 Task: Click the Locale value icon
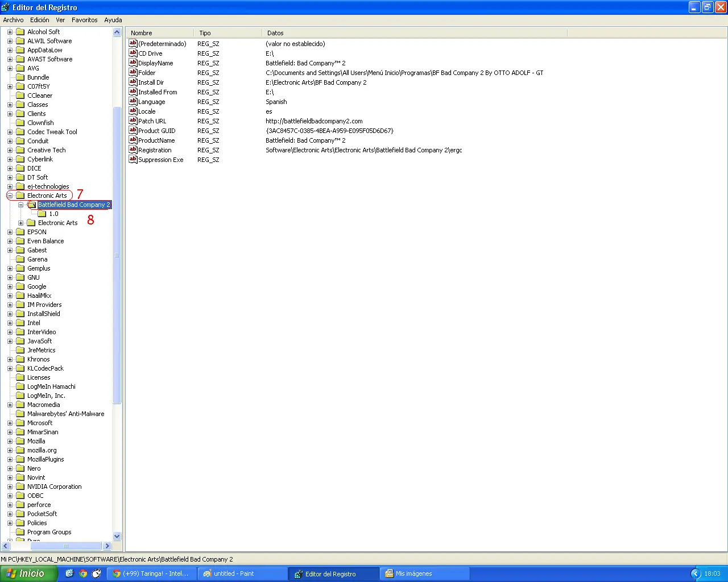[x=133, y=111]
